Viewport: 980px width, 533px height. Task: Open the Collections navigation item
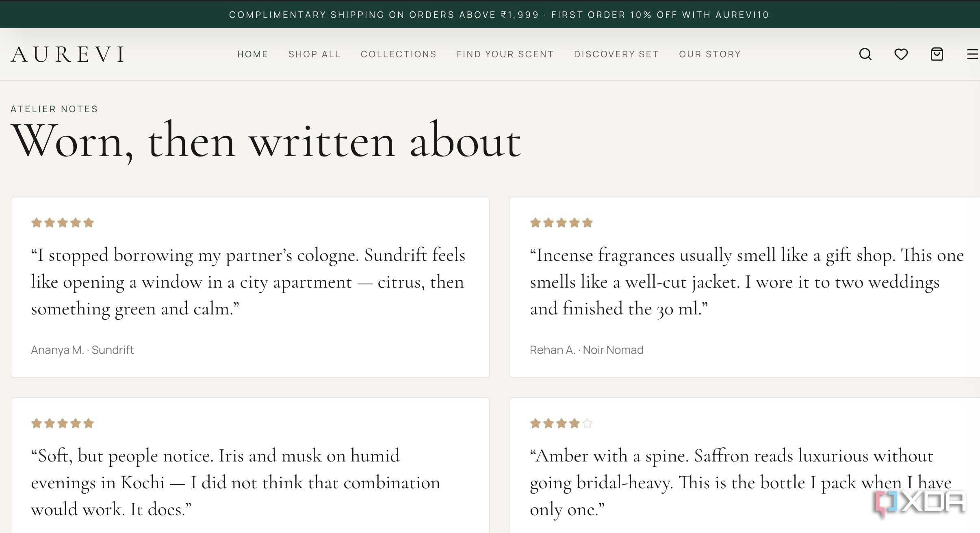click(398, 54)
